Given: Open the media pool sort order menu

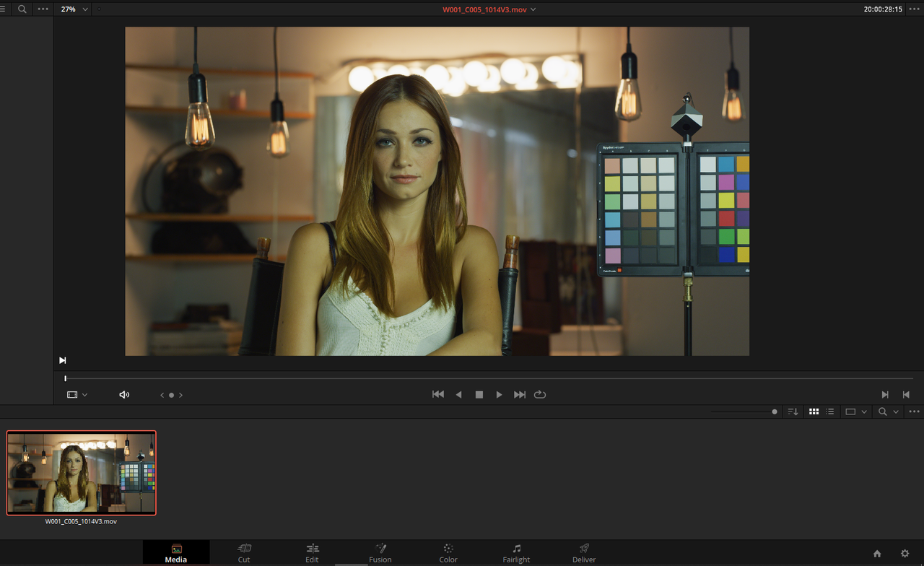Looking at the screenshot, I should tap(793, 412).
